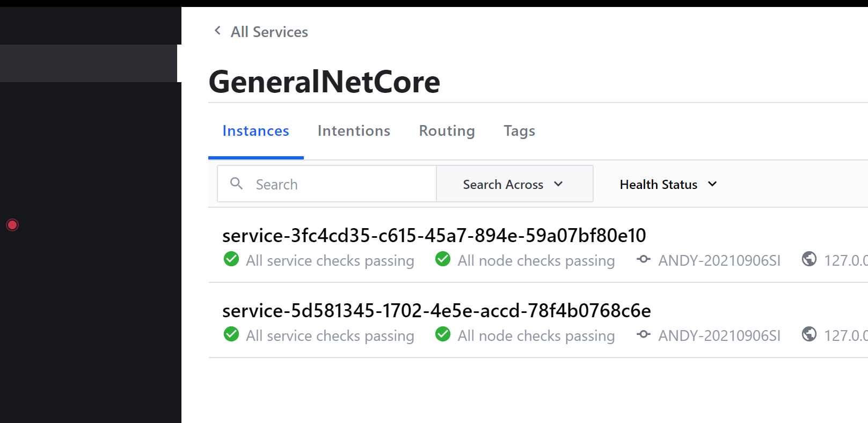
Task: Open instance service-5d581345-1702-4e5e-accd-78f4b0768c6e
Action: 436,311
